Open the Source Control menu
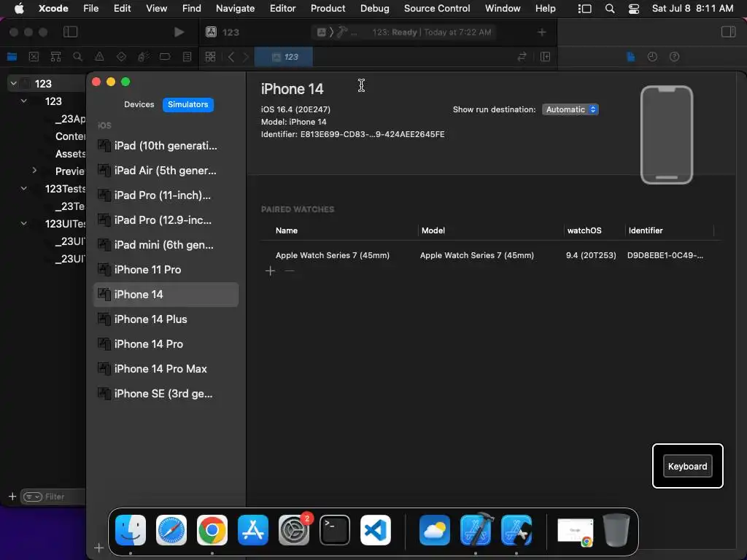 437,8
